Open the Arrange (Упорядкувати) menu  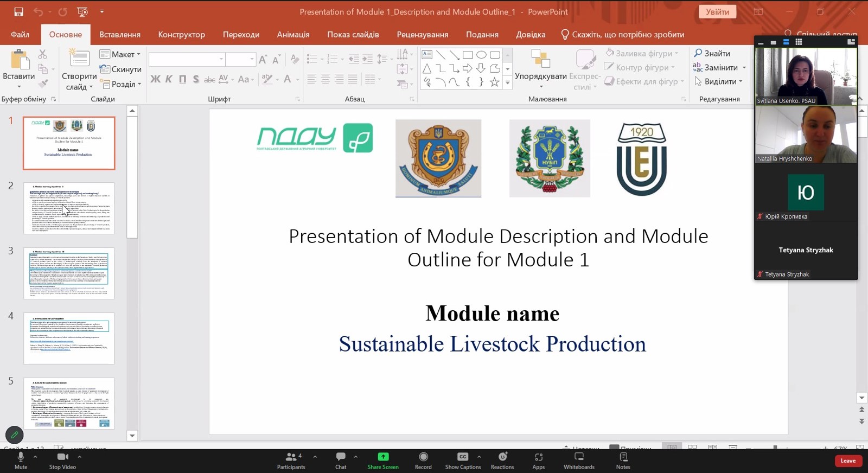point(540,68)
